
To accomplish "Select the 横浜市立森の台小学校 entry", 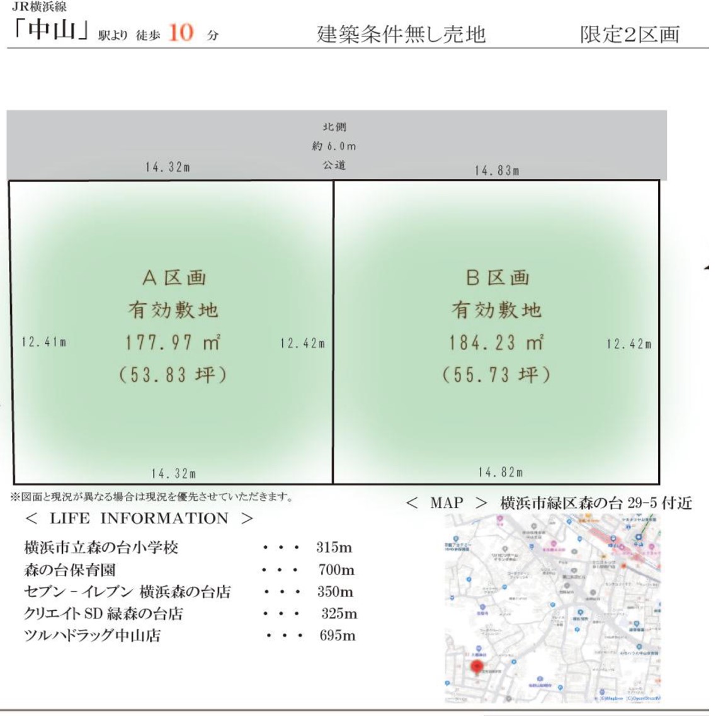I will tap(101, 547).
